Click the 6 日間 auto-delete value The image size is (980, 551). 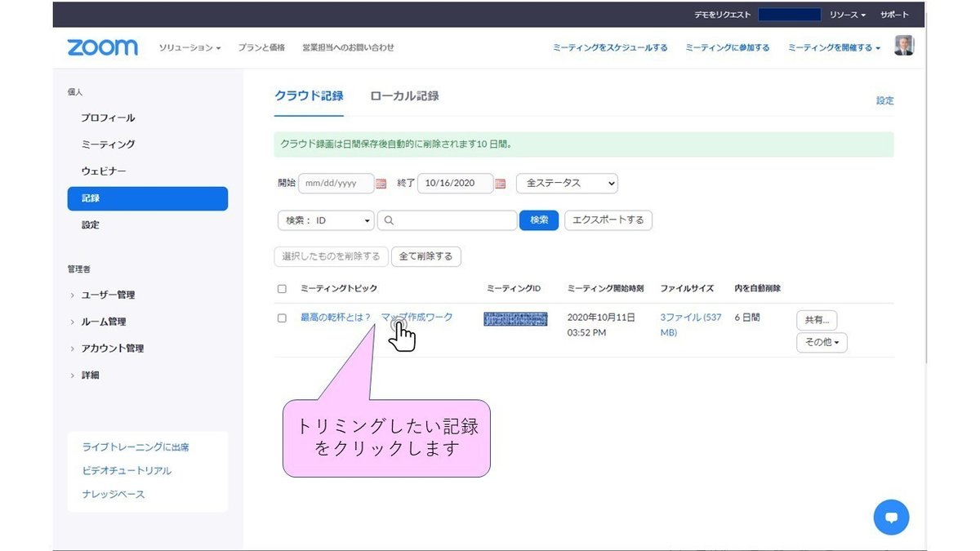[747, 318]
